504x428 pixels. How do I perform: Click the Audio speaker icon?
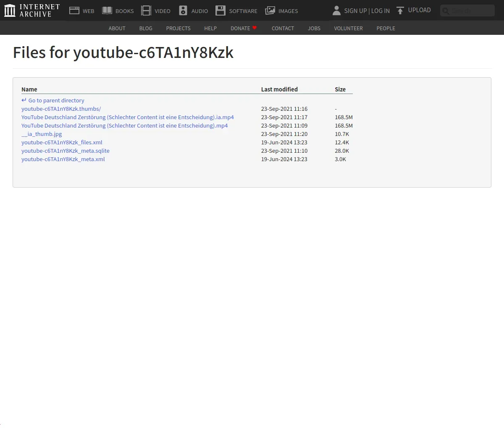pos(183,10)
